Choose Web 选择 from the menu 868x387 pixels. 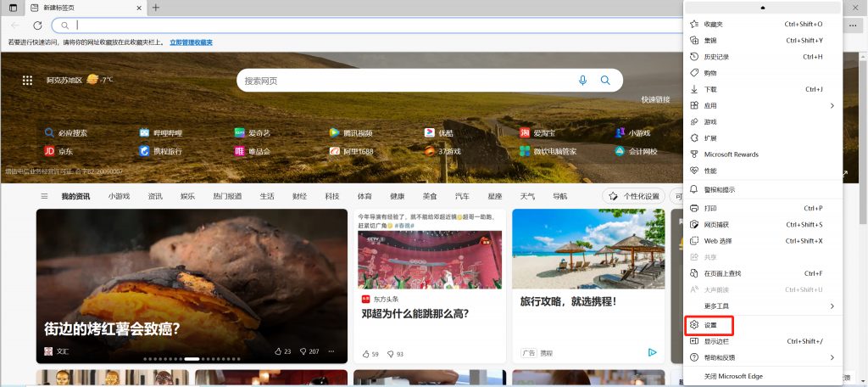(x=763, y=241)
